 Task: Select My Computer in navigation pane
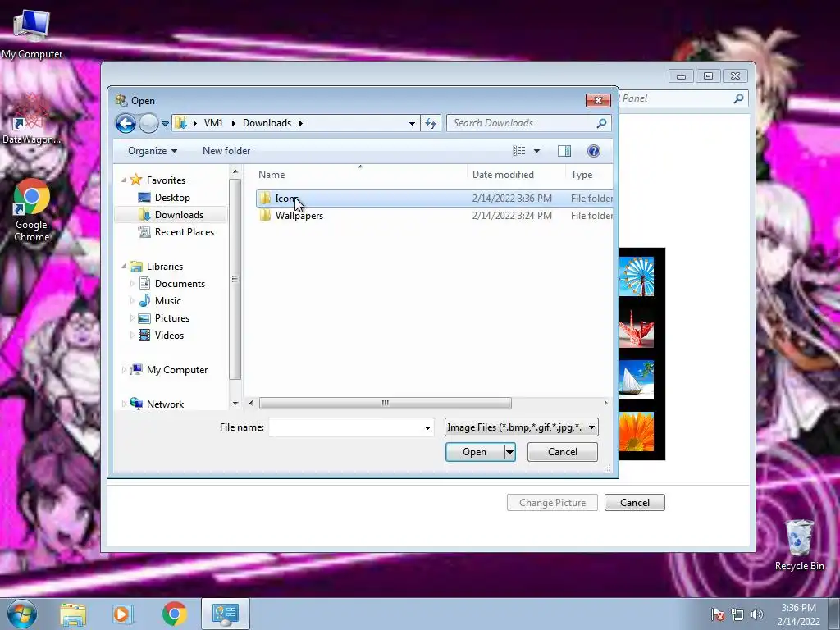(x=177, y=370)
